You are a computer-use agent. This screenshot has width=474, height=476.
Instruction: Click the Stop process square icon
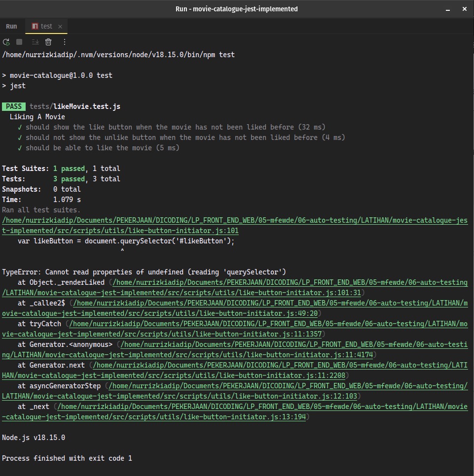[19, 42]
